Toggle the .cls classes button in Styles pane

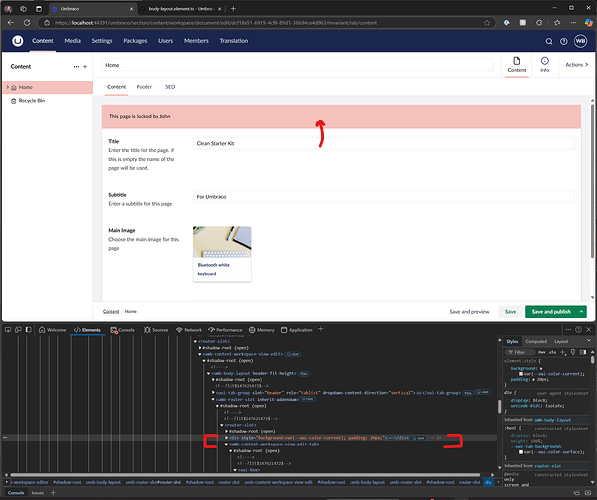click(552, 352)
